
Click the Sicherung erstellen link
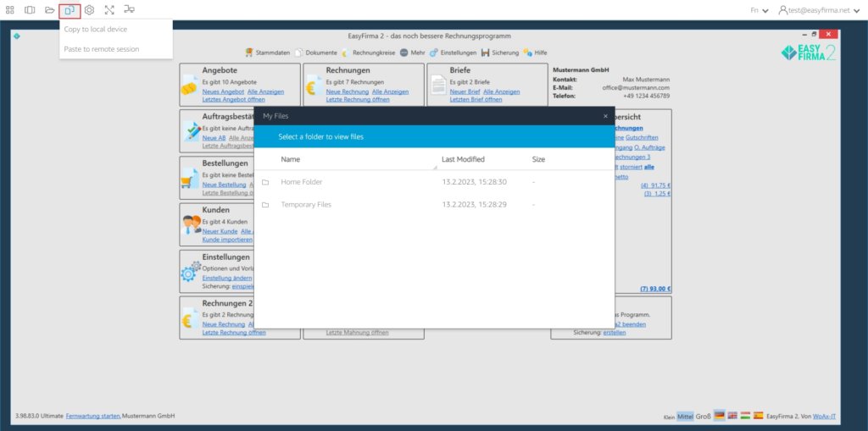[615, 333]
